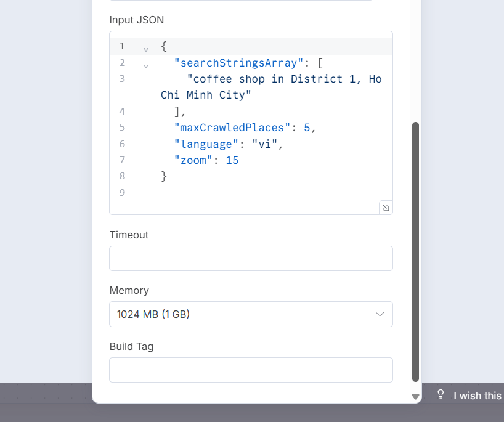Select line number 9 in the editor gutter

point(122,192)
